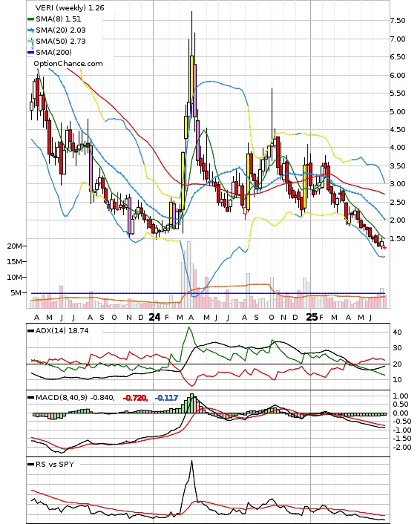Click the red plus last-price marker
This screenshot has height=524, width=420.
(x=385, y=248)
